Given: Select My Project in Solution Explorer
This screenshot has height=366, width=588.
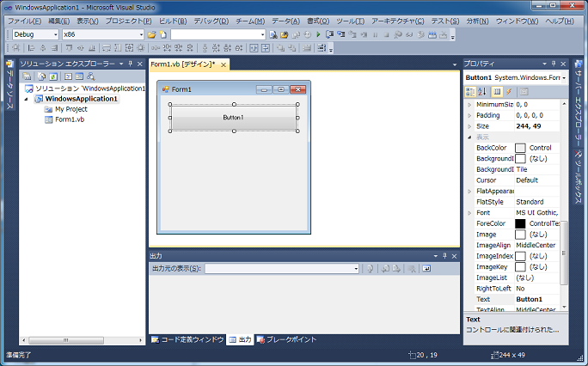Looking at the screenshot, I should coord(70,109).
